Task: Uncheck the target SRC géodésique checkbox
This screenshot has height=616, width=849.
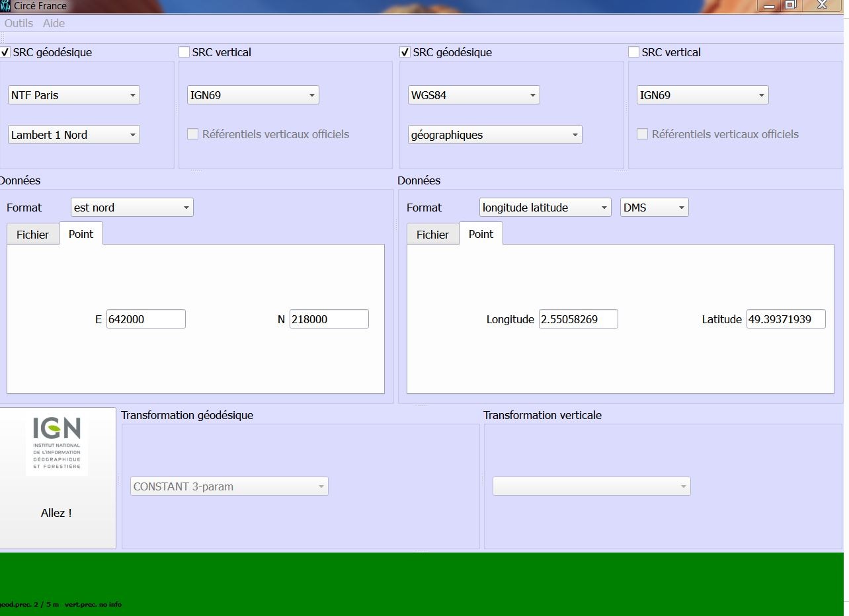Action: click(x=405, y=52)
